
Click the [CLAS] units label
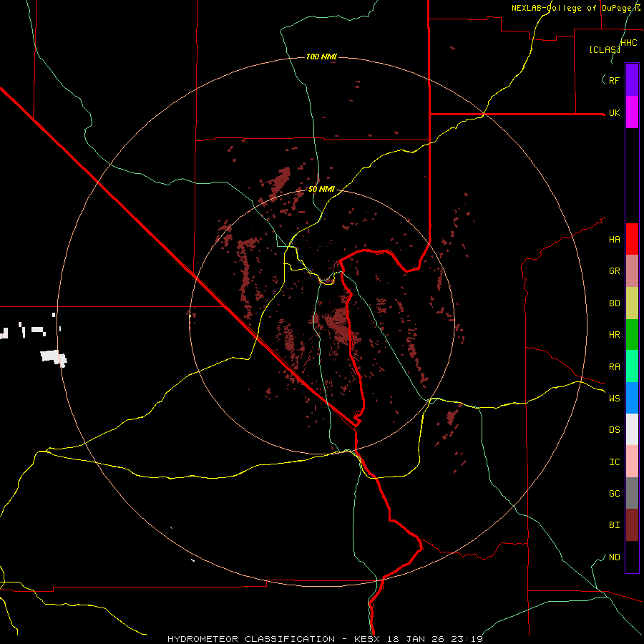[605, 50]
